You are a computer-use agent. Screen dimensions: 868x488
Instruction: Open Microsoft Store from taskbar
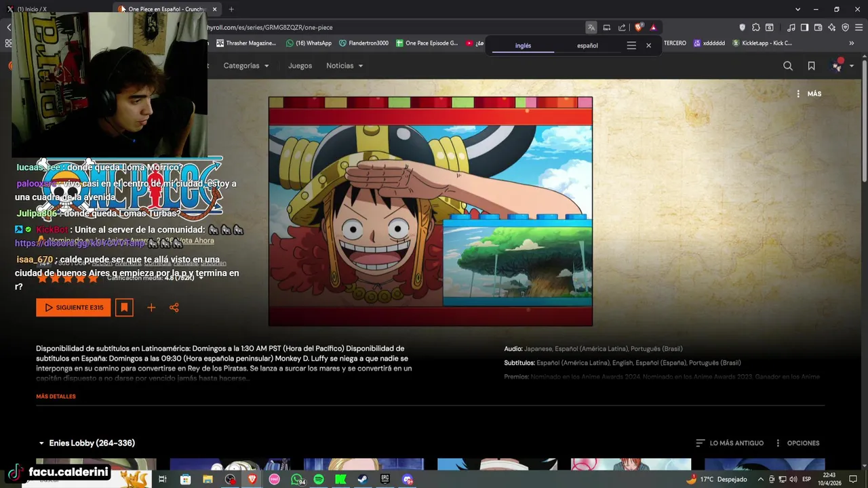[x=185, y=479]
